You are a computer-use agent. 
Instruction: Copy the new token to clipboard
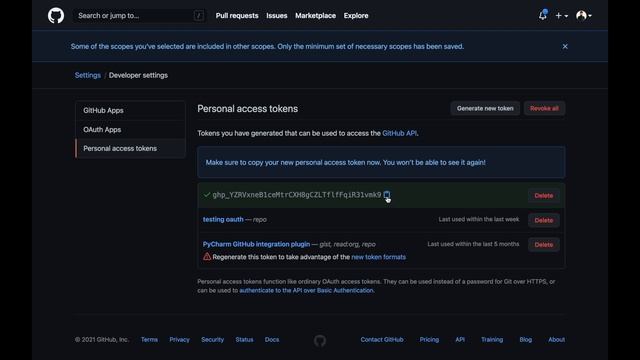[387, 195]
